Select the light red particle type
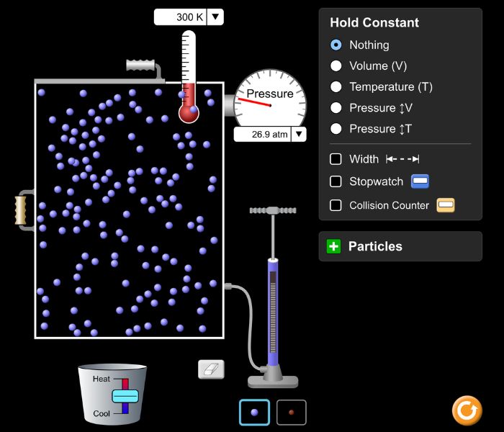504x432 pixels. (x=291, y=413)
